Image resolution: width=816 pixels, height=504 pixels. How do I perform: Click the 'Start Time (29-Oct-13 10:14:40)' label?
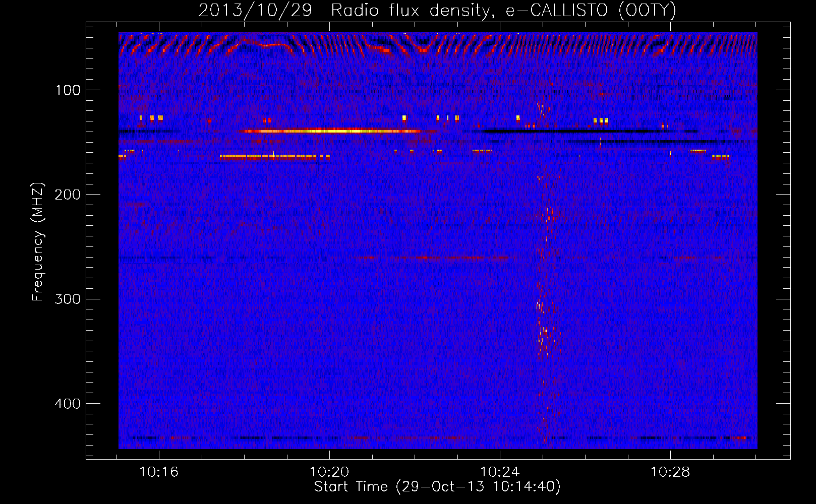[437, 487]
